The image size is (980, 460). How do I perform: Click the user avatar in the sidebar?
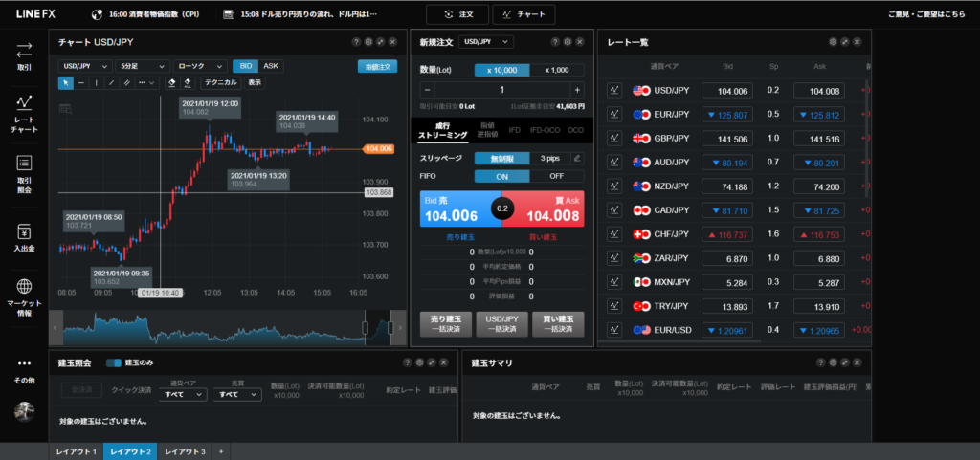(24, 410)
